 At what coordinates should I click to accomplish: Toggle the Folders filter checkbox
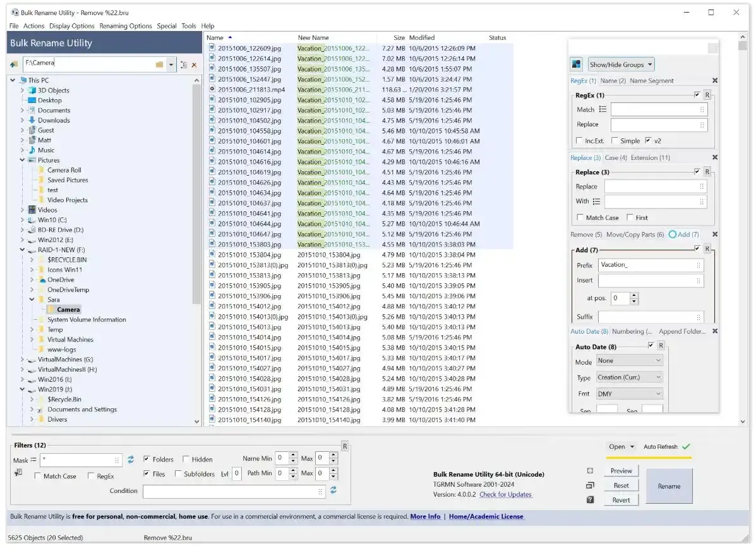pyautogui.click(x=147, y=460)
